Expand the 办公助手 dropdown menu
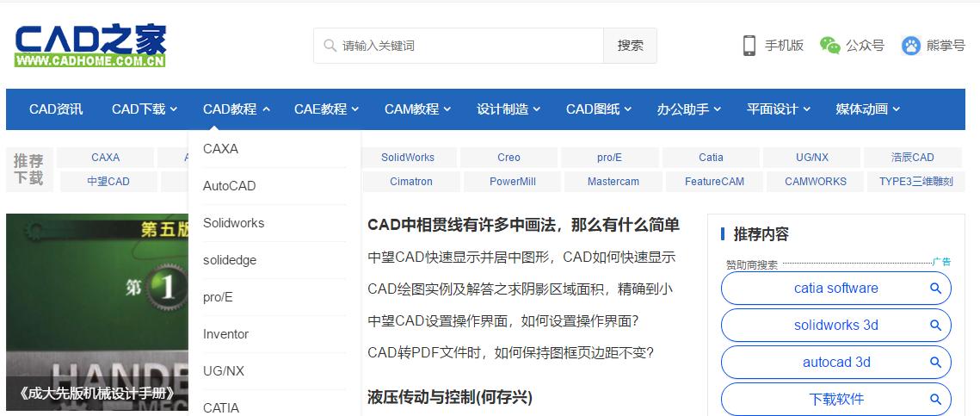This screenshot has height=416, width=980. pos(688,109)
